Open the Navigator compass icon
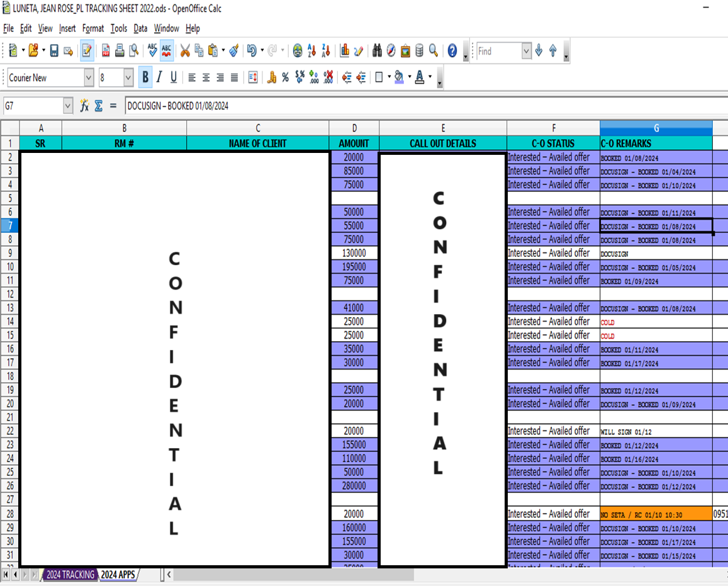 pos(391,50)
